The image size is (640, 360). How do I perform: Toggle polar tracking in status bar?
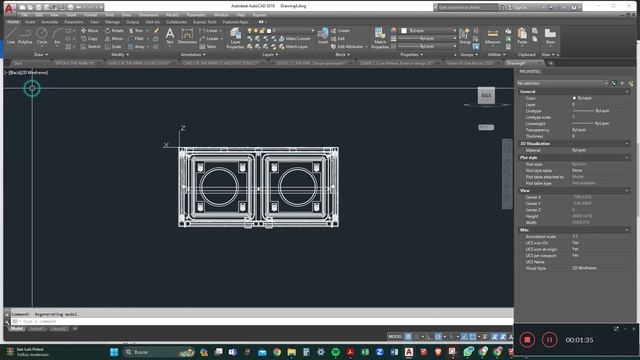438,337
